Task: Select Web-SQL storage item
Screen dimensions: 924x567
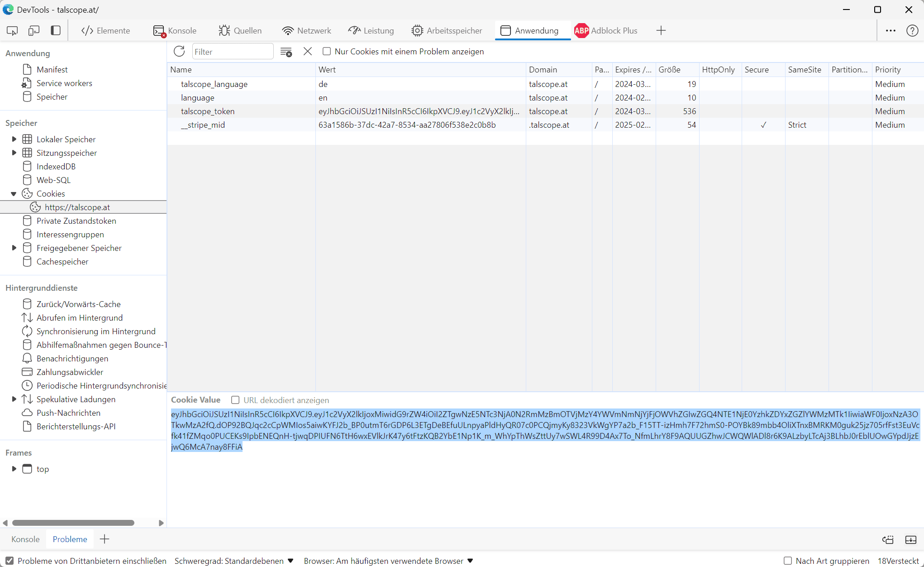Action: tap(53, 180)
